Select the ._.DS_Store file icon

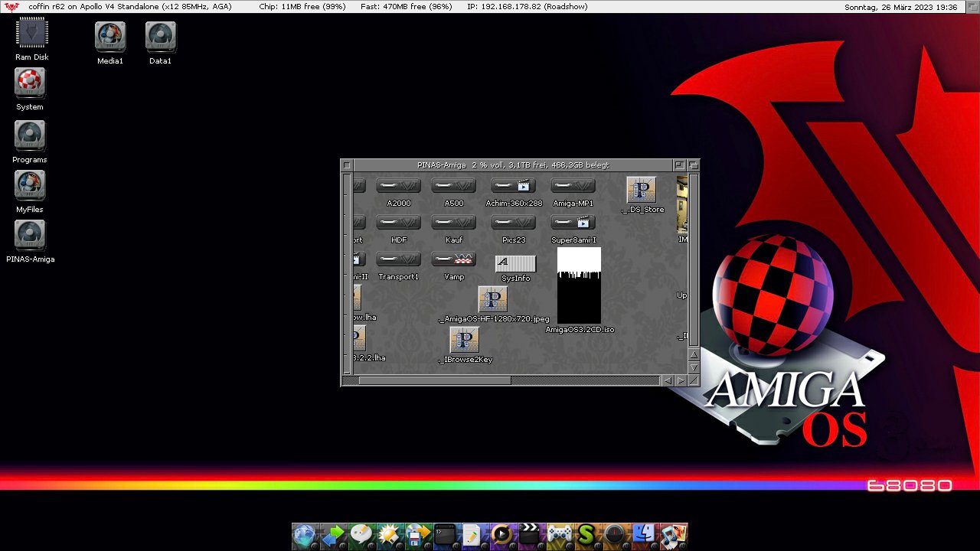coord(642,190)
